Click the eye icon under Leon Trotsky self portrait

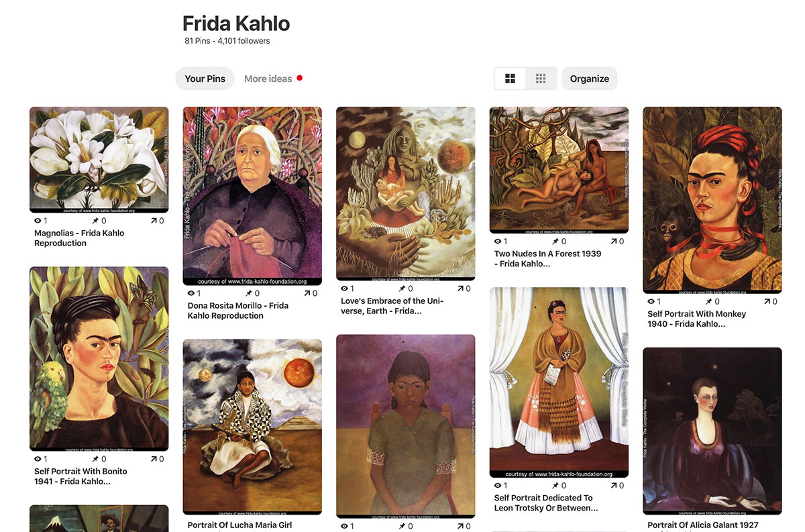click(x=498, y=486)
